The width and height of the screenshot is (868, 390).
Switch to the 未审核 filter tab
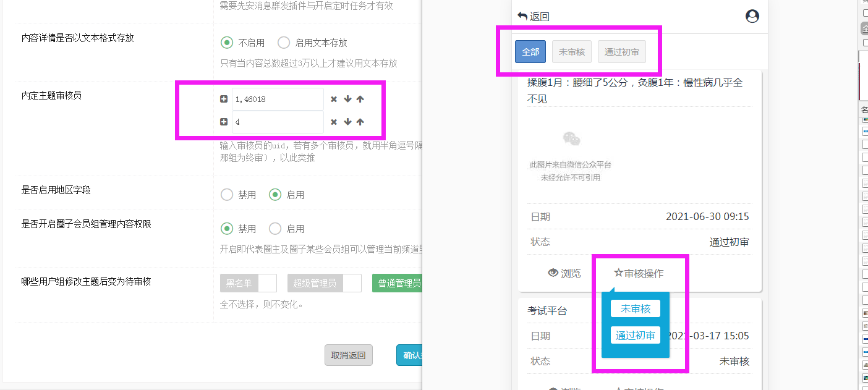[x=571, y=52]
